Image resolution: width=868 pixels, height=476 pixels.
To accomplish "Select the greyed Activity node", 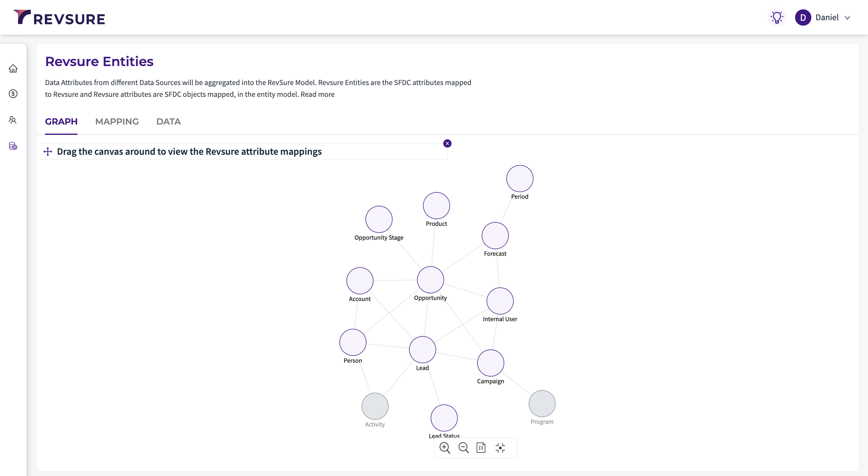I will pos(375,406).
